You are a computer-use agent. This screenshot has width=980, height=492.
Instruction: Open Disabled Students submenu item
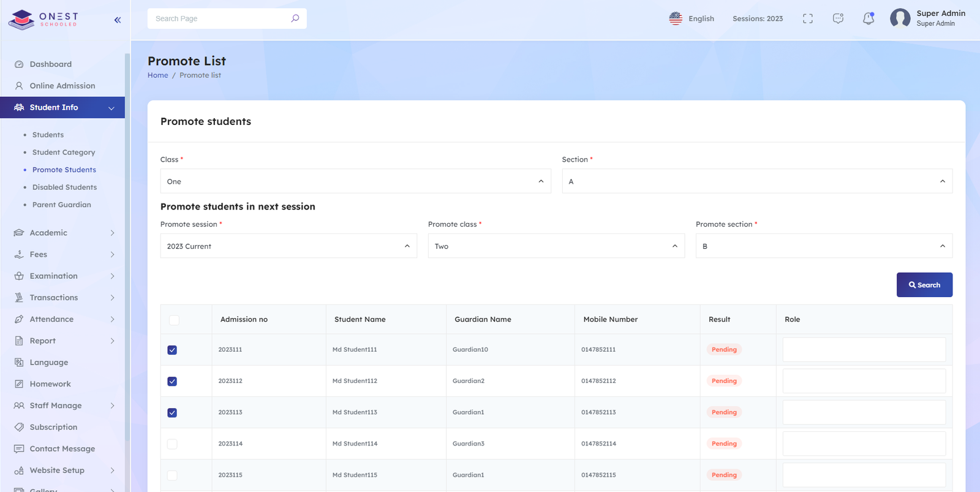tap(64, 187)
